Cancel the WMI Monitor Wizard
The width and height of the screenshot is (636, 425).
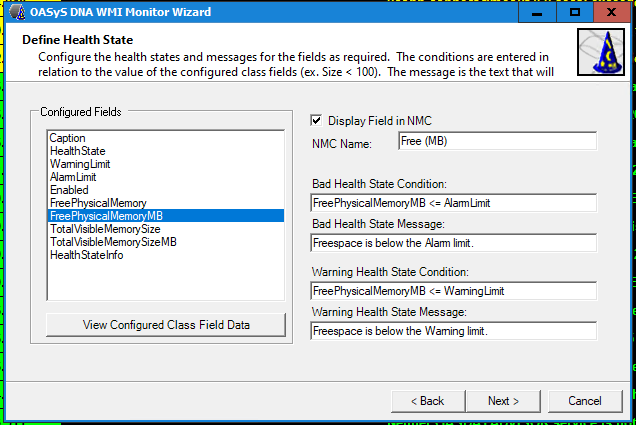pos(584,401)
